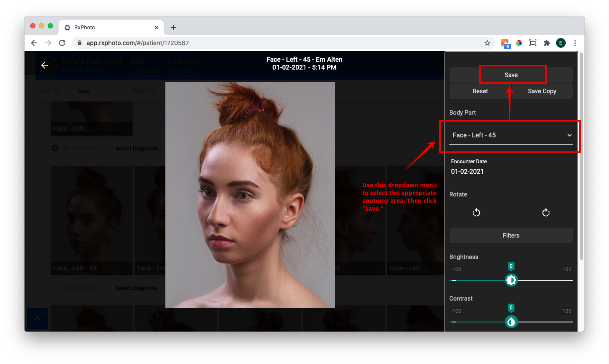The height and width of the screenshot is (364, 609).
Task: Close the RxPhoto browser tab
Action: 157,28
